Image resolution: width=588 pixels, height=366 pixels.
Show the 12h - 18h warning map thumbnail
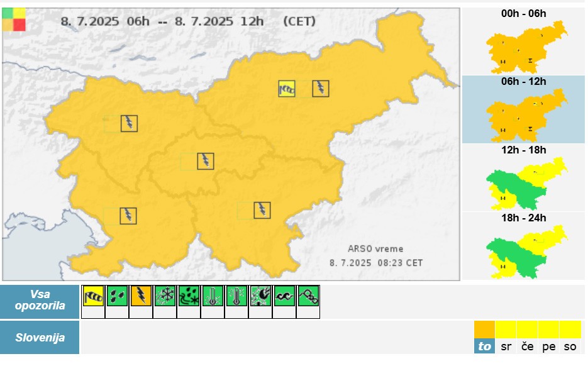pyautogui.click(x=523, y=178)
